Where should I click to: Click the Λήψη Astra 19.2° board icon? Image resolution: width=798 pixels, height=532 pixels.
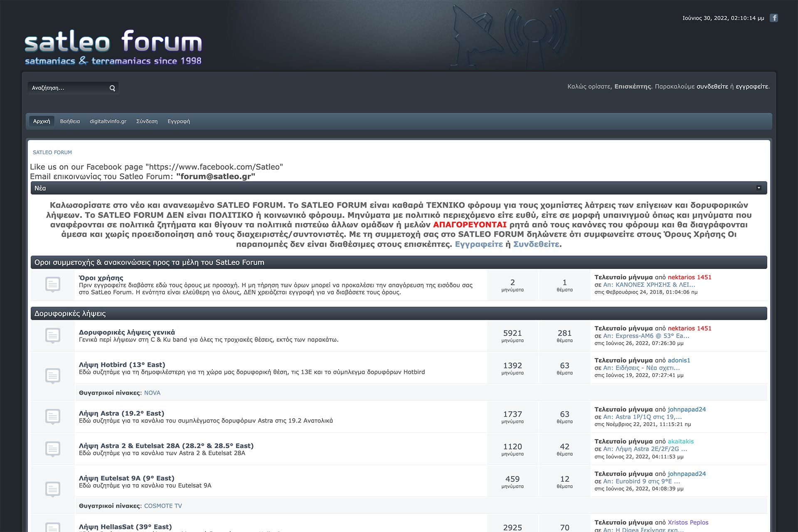[53, 416]
